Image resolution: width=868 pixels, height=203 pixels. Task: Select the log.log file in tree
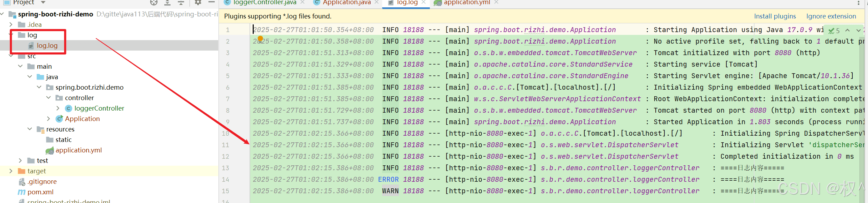(x=47, y=45)
